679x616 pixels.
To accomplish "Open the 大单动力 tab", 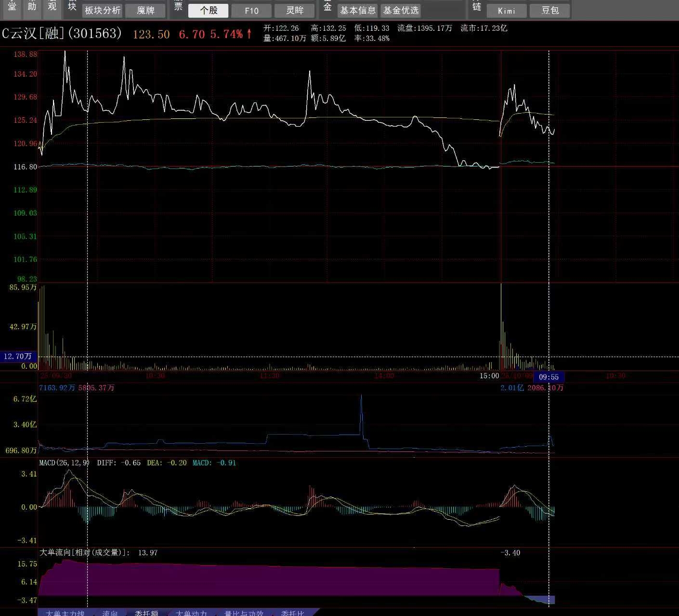I will [192, 613].
